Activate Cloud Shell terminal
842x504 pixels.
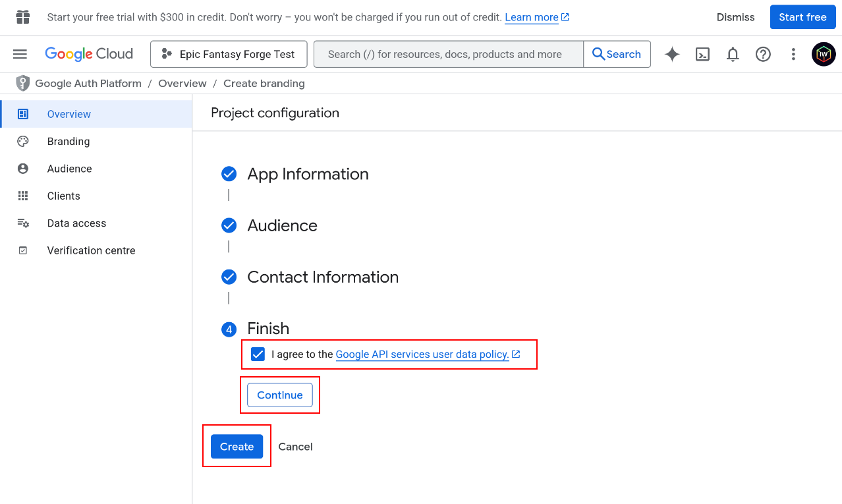coord(702,54)
